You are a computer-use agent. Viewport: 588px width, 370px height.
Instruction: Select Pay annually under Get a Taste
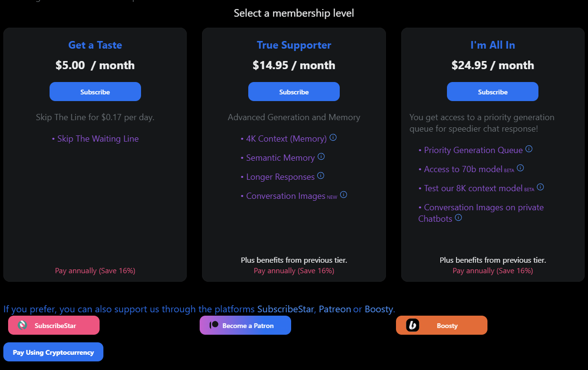point(95,270)
